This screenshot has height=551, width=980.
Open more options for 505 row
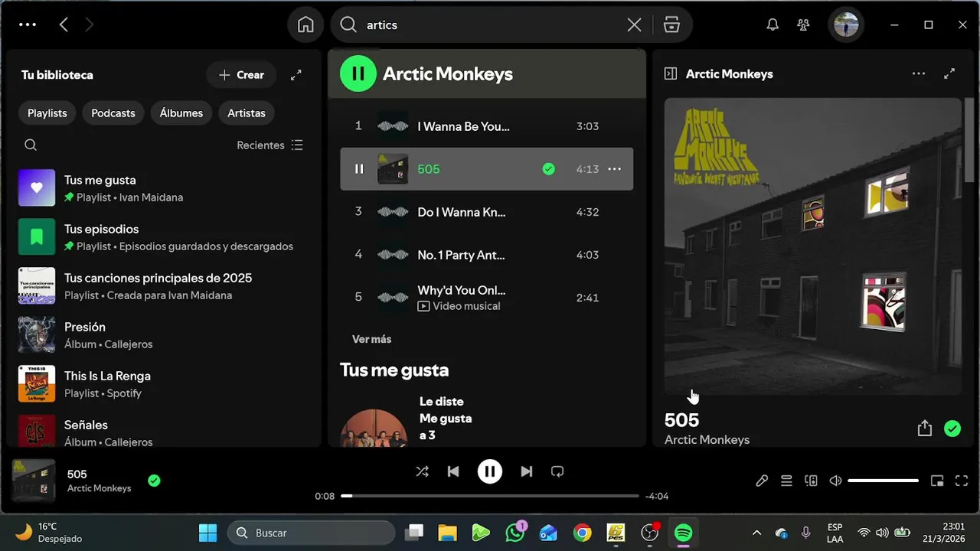tap(615, 169)
